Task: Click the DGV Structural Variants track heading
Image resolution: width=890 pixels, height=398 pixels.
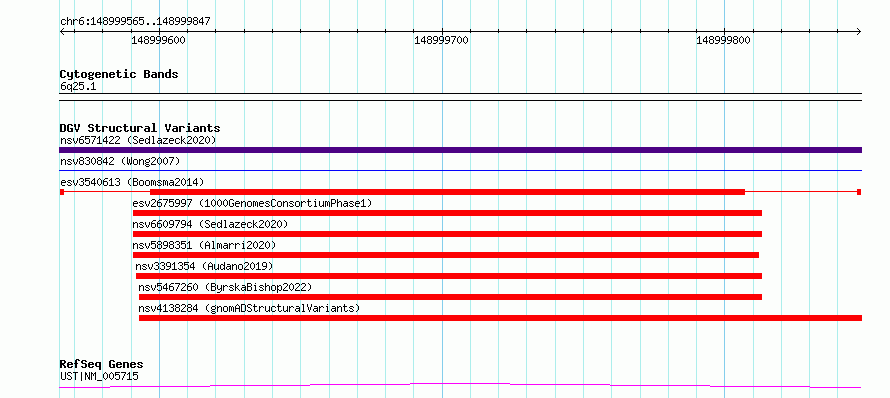Action: point(140,128)
